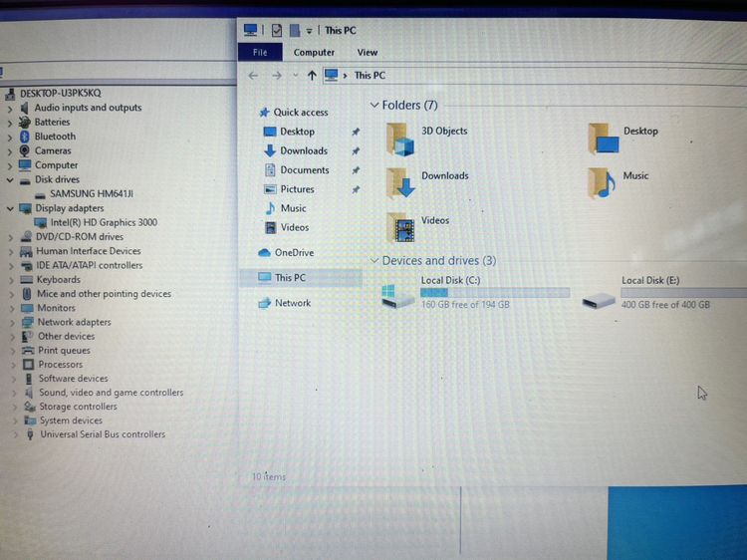Click the Batteries icon in Device Manager

coord(24,122)
